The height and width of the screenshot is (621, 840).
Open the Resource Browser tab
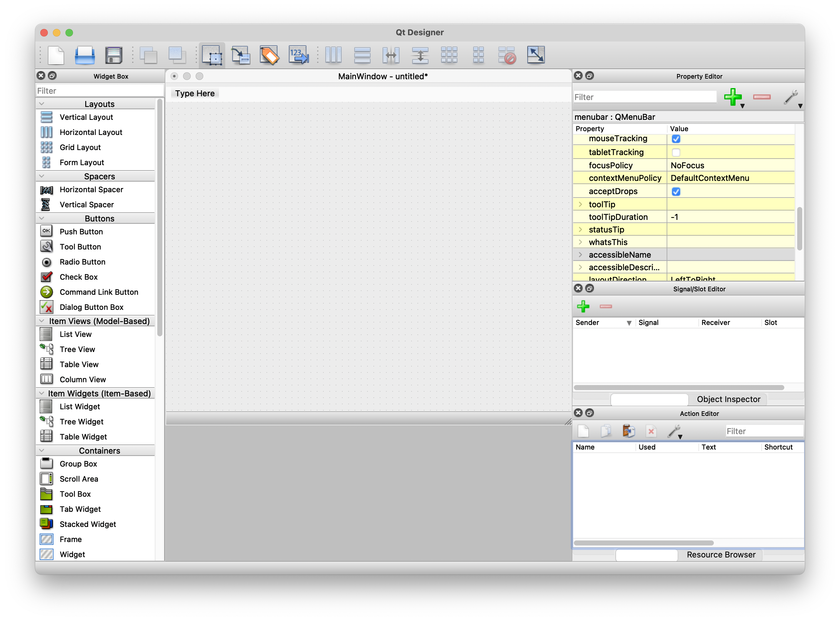[x=720, y=554]
